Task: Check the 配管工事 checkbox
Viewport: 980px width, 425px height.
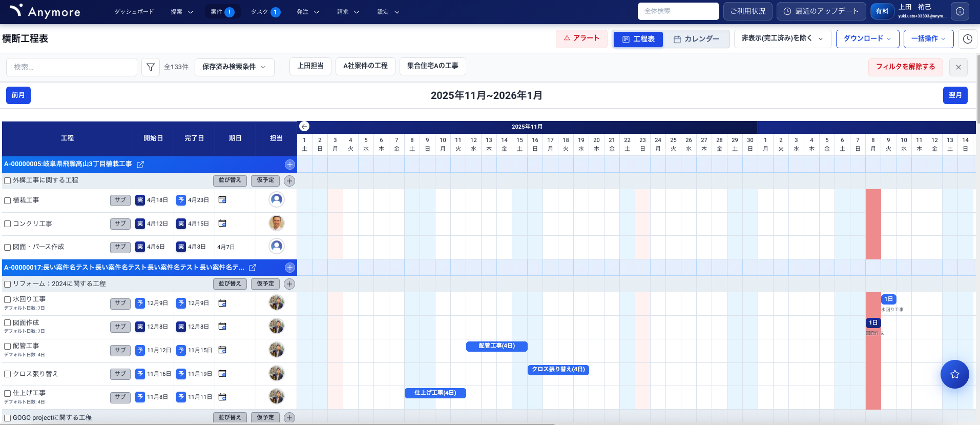Action: click(x=8, y=347)
